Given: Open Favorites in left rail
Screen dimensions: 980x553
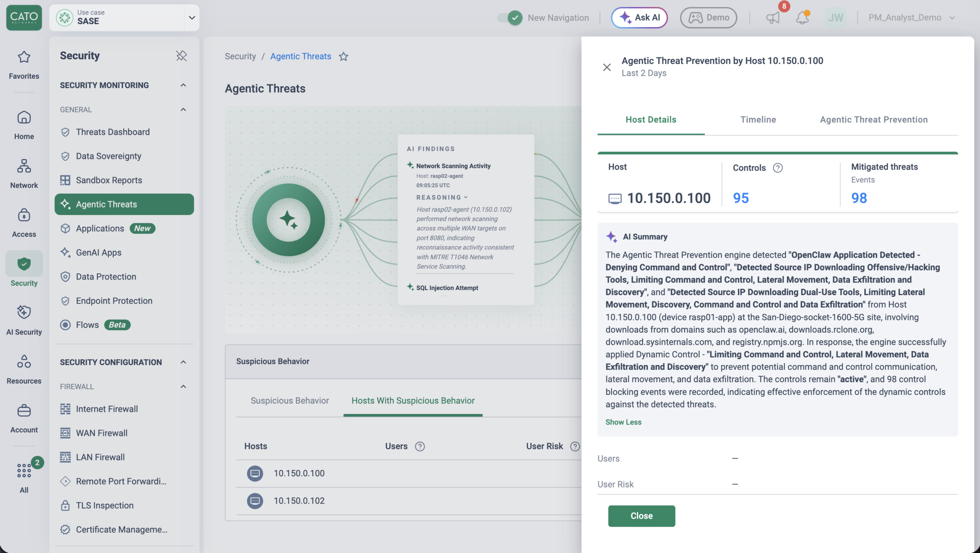Looking at the screenshot, I should tap(24, 65).
